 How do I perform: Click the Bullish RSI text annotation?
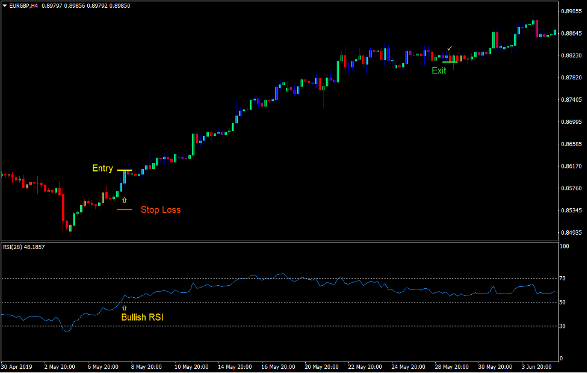(143, 317)
